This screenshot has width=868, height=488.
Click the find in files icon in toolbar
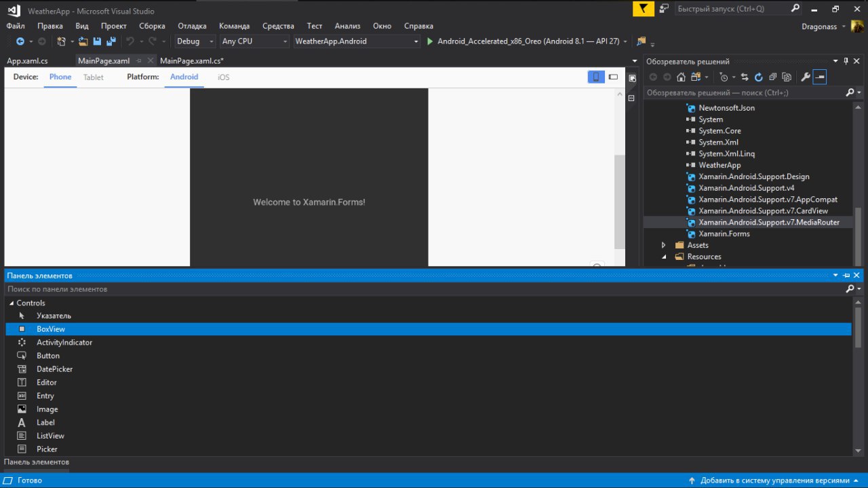click(641, 41)
